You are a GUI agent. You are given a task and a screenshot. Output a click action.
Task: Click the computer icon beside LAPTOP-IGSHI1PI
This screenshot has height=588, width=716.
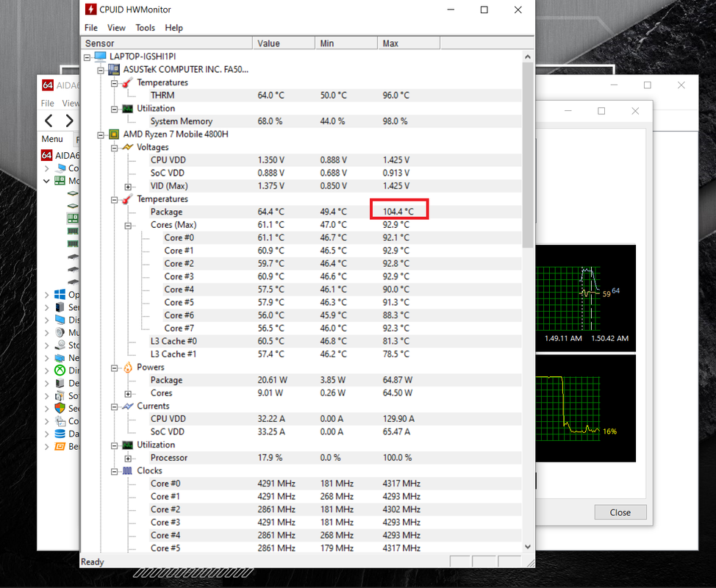coord(100,57)
